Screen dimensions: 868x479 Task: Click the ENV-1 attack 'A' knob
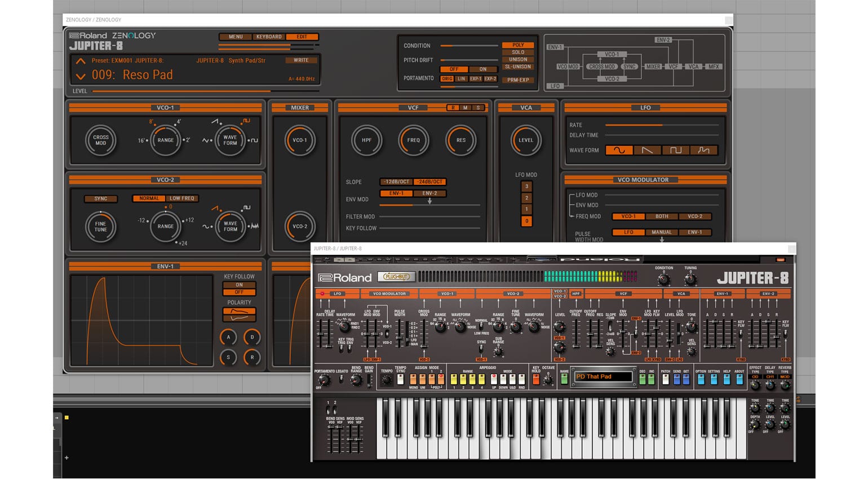(228, 338)
